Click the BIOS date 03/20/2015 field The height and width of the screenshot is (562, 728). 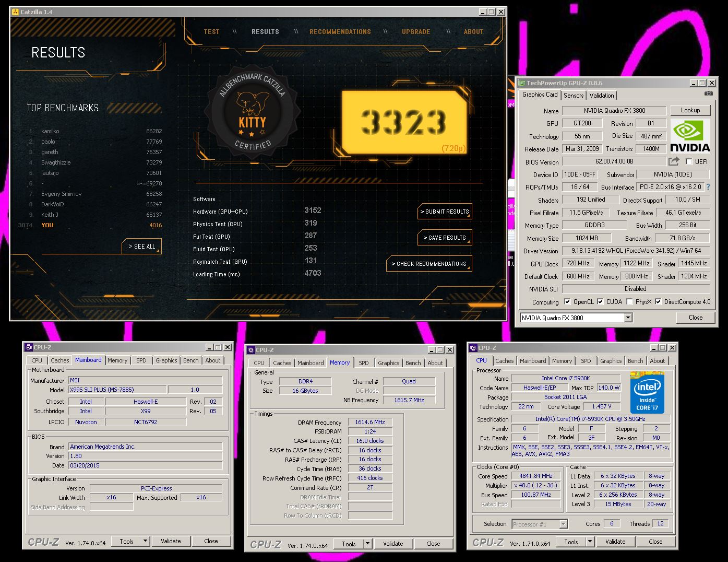[146, 465]
